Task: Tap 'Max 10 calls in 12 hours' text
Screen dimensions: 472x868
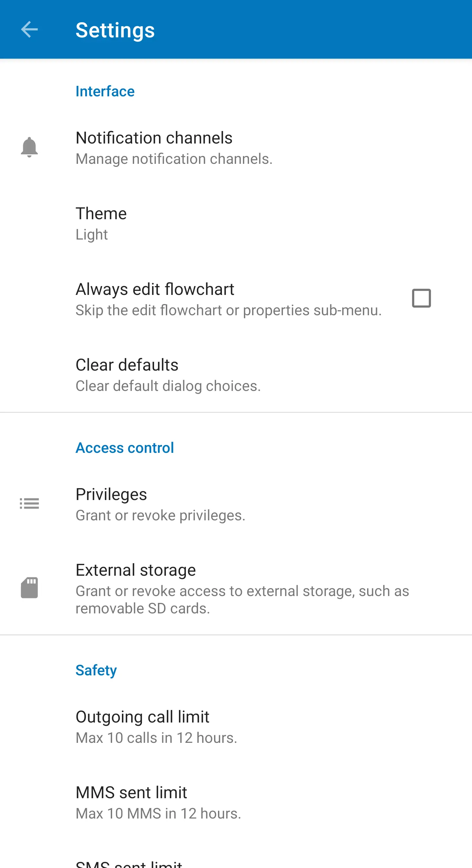Action: tap(156, 738)
